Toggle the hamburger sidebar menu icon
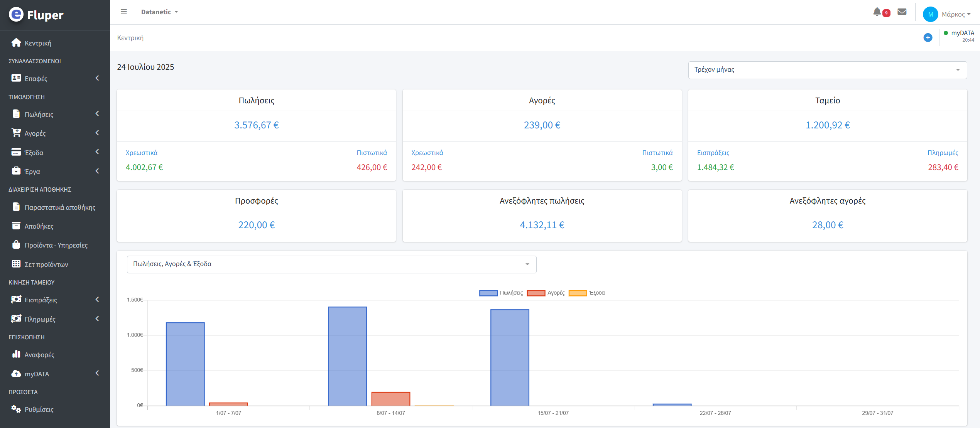Screen dimensions: 980x428 pyautogui.click(x=124, y=12)
